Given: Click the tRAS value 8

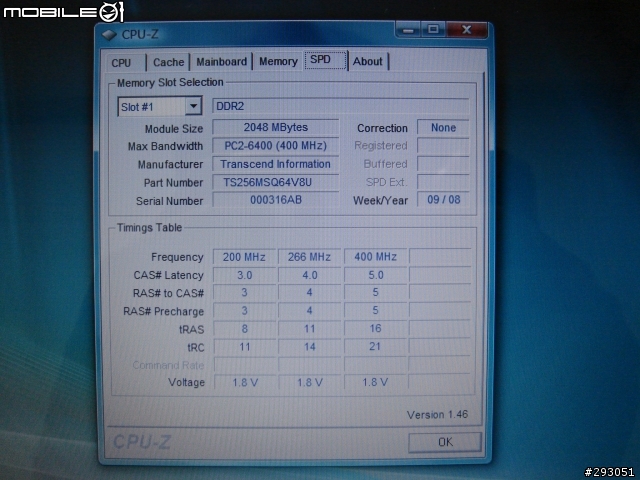Looking at the screenshot, I should [244, 329].
